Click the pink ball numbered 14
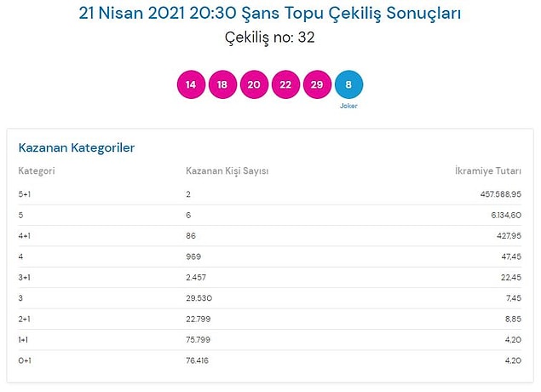Viewport: 541px width, 392px height. pyautogui.click(x=191, y=84)
